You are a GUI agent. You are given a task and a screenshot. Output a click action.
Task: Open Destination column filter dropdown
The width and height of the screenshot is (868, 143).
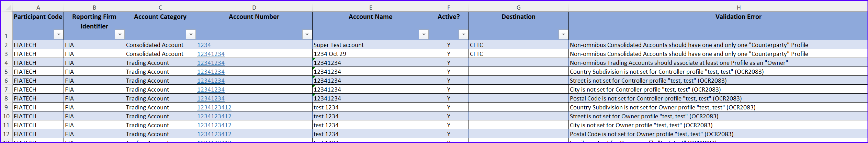(563, 34)
